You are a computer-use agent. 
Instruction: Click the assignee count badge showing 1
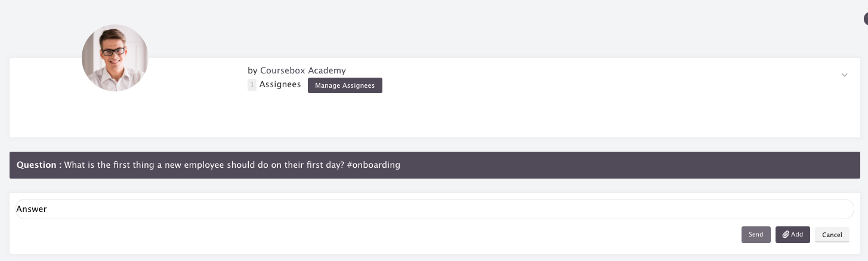pos(252,85)
